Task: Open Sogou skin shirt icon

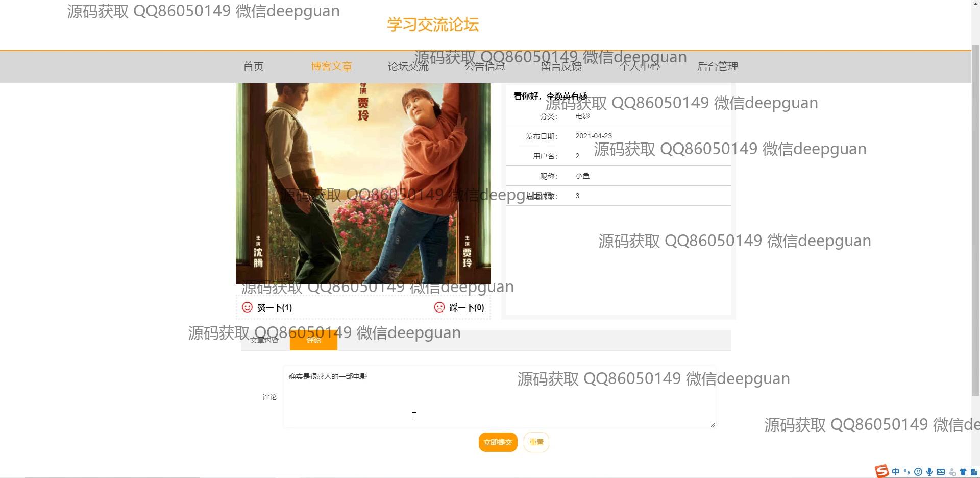Action: [963, 472]
